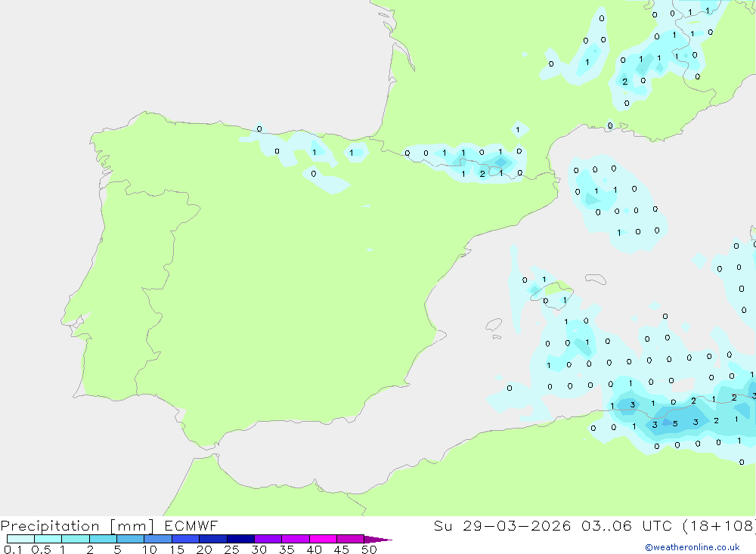Select the 10 to 15 mm blue swatch
The width and height of the screenshot is (756, 554).
pos(158,539)
